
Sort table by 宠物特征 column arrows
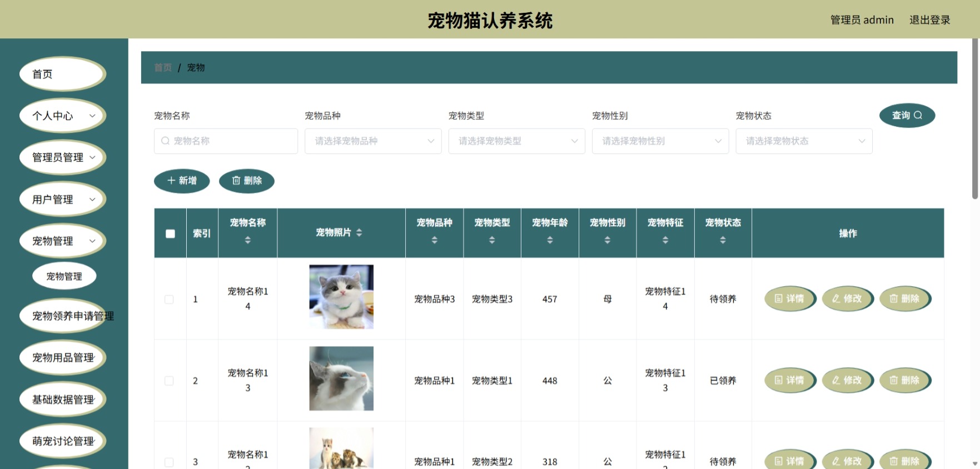pos(665,240)
